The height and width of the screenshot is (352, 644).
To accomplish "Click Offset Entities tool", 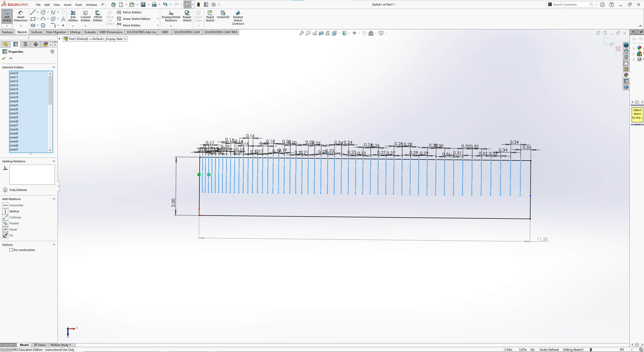I will pos(98,16).
